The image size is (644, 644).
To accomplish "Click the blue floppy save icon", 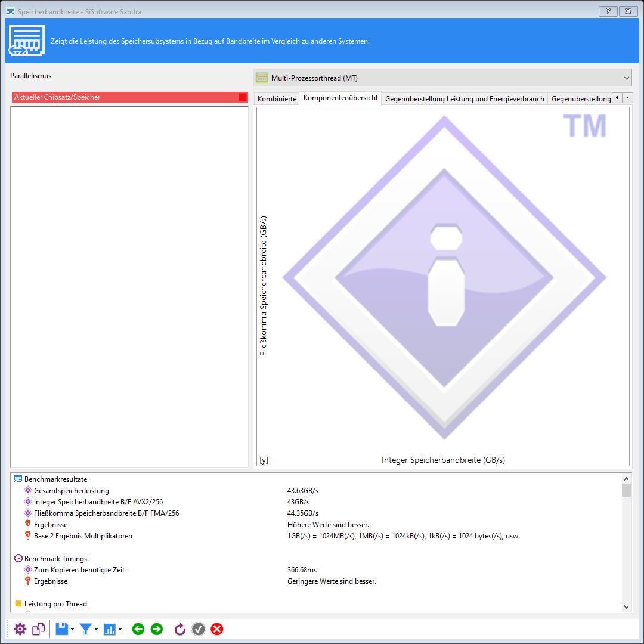I will (61, 629).
